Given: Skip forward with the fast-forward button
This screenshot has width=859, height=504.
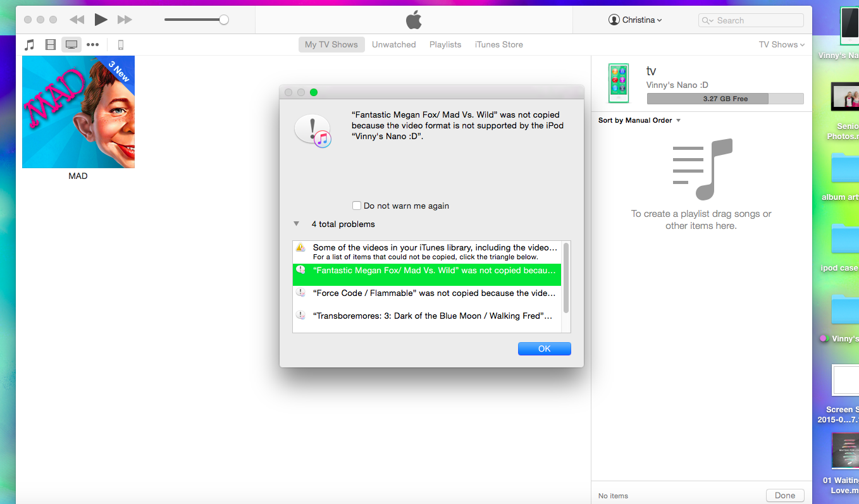Looking at the screenshot, I should tap(125, 20).
